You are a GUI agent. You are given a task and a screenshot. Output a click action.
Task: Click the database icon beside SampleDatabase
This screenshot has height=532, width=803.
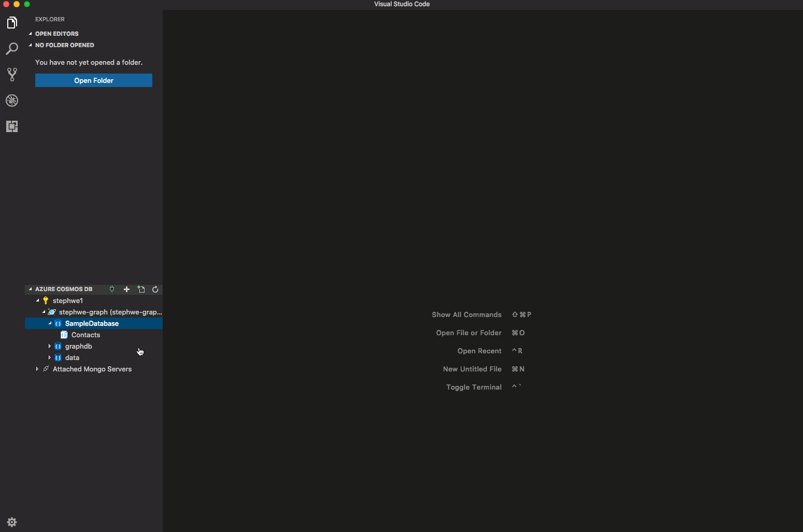point(58,323)
